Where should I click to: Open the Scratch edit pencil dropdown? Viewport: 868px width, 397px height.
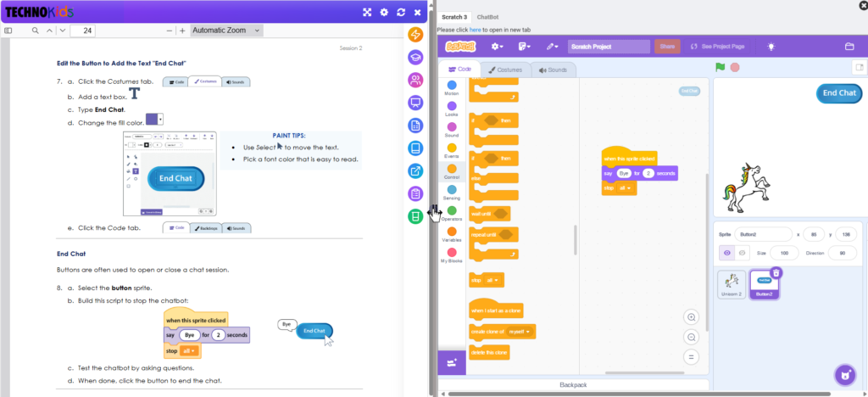click(x=552, y=47)
